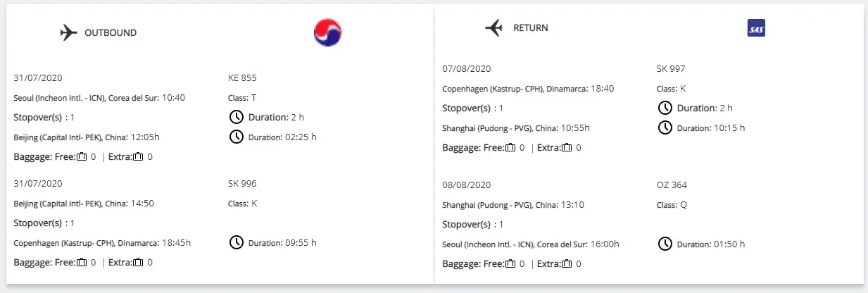Click flight number OZ 364

click(672, 185)
